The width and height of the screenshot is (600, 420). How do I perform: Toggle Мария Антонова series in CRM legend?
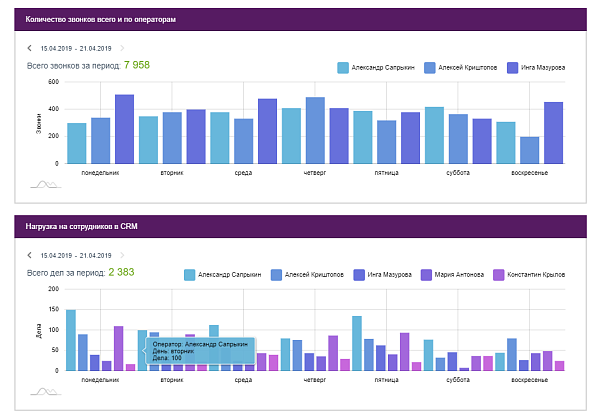coord(452,275)
